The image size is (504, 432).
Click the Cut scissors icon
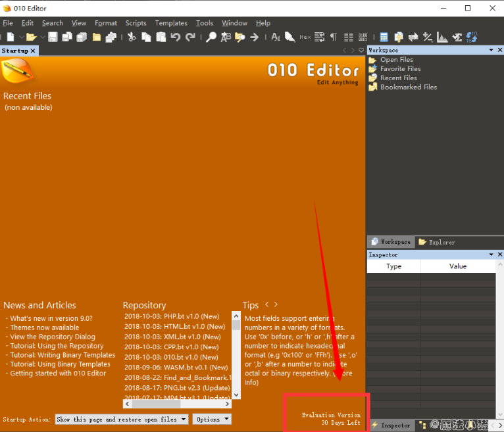132,37
